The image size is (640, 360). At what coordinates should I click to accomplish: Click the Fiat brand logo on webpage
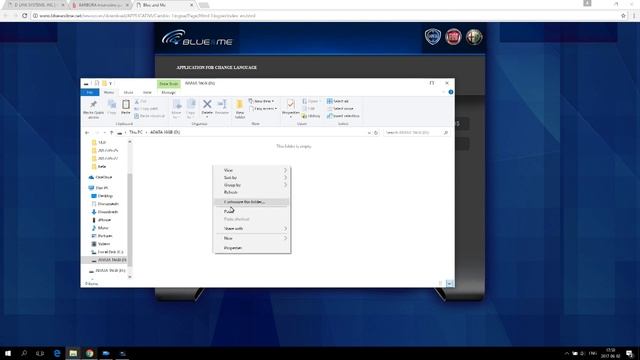coord(453,37)
